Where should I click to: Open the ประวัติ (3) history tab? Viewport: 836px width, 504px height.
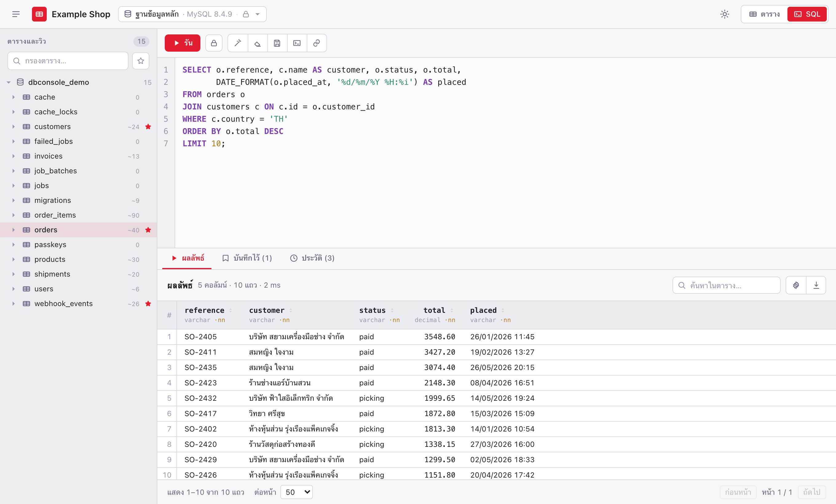tap(312, 258)
